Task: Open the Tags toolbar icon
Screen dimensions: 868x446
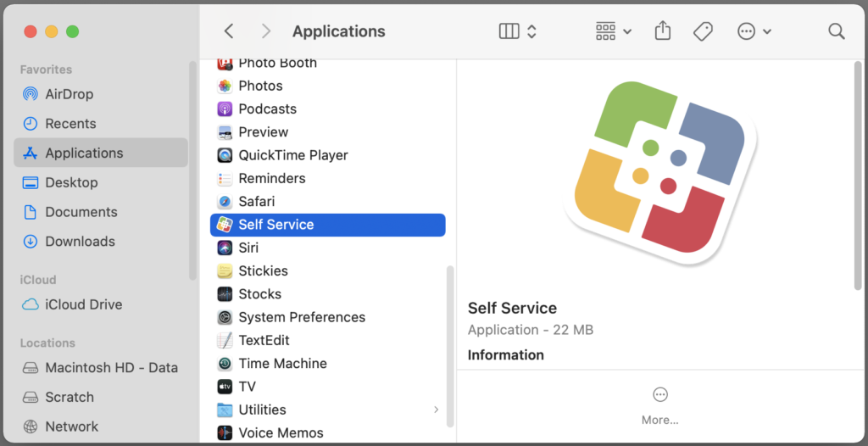Action: click(703, 31)
